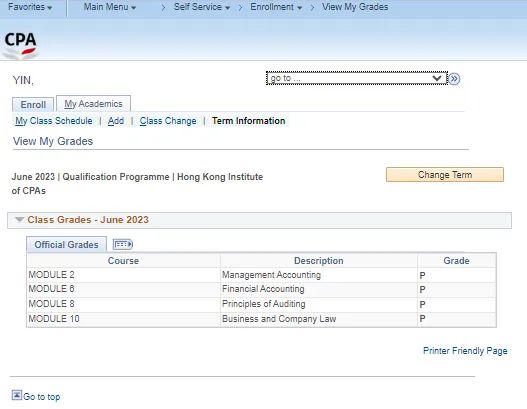Click the Term Information label
Screen dimensions: 527x409
pos(248,121)
